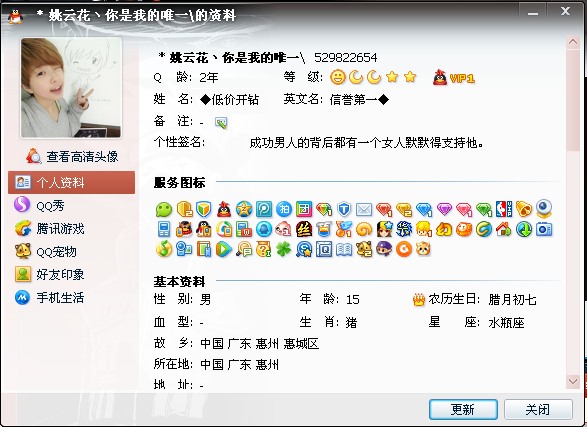Click the four-leaf clover service icon
The height and width of the screenshot is (427, 587).
coord(284,249)
